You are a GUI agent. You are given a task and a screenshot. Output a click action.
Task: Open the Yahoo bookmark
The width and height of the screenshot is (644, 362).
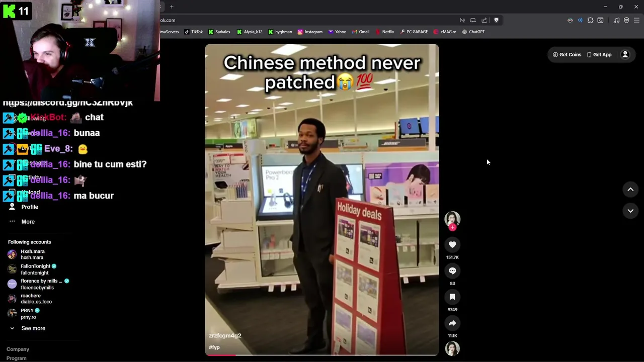(337, 32)
